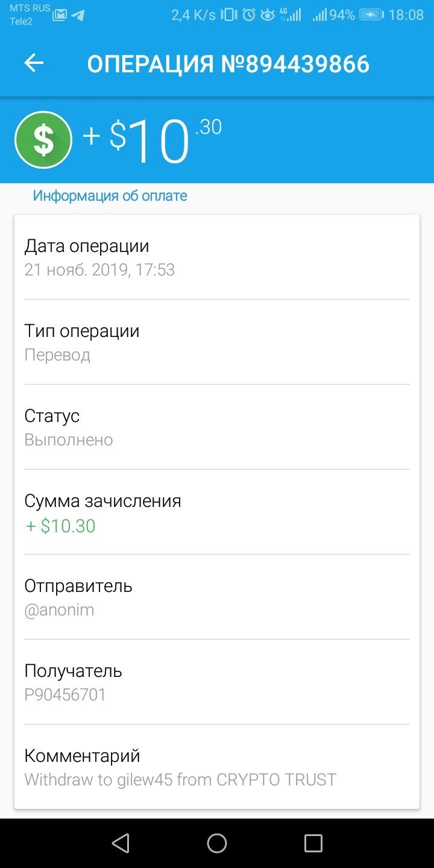Tap the recent apps square button
The height and width of the screenshot is (868, 434).
[313, 843]
